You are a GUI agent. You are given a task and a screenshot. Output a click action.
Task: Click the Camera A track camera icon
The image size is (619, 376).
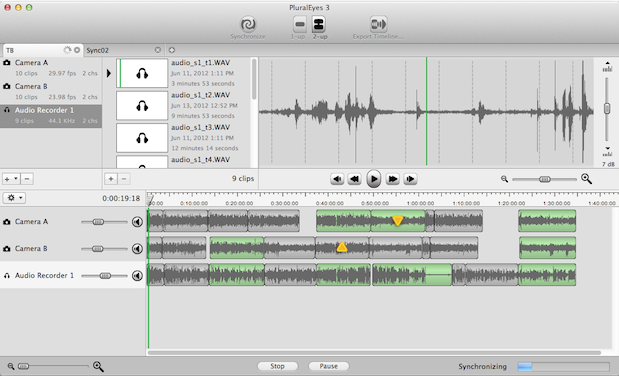7,222
